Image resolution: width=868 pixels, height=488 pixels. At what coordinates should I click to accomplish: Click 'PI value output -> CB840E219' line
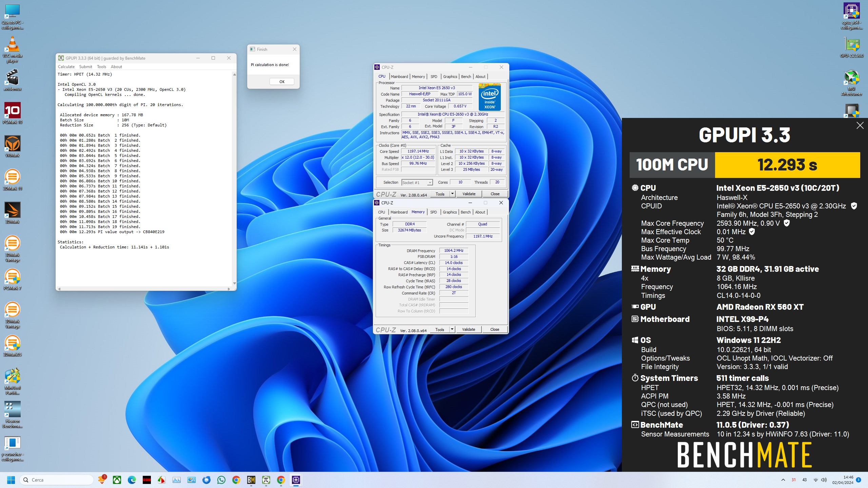(x=131, y=232)
